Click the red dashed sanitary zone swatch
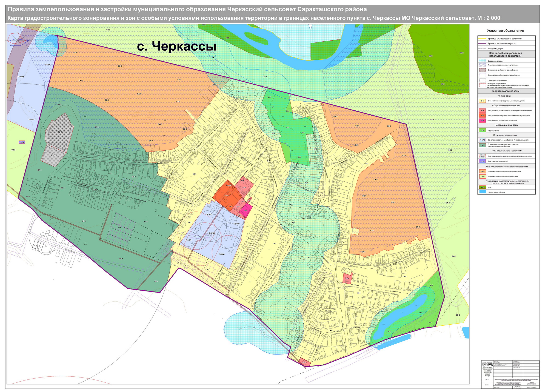This screenshot has width=548, height=392. coord(482,85)
